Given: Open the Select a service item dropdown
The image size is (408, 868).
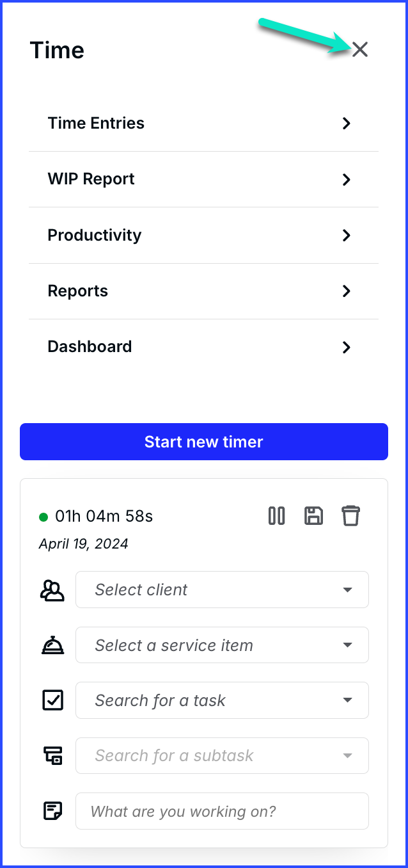Looking at the screenshot, I should point(222,645).
